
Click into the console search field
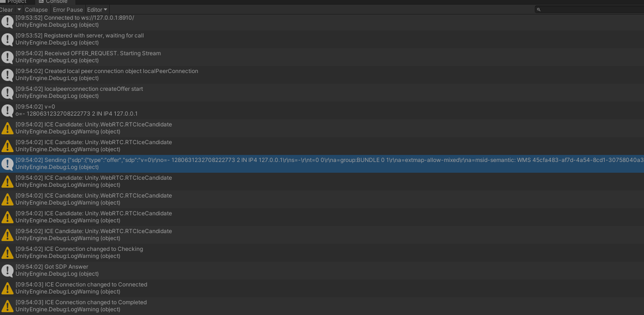(x=586, y=9)
